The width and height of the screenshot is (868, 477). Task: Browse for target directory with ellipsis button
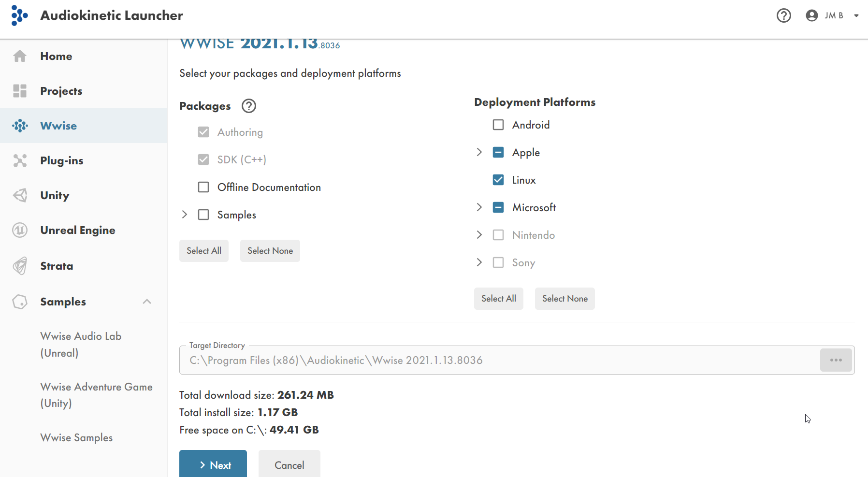click(836, 360)
